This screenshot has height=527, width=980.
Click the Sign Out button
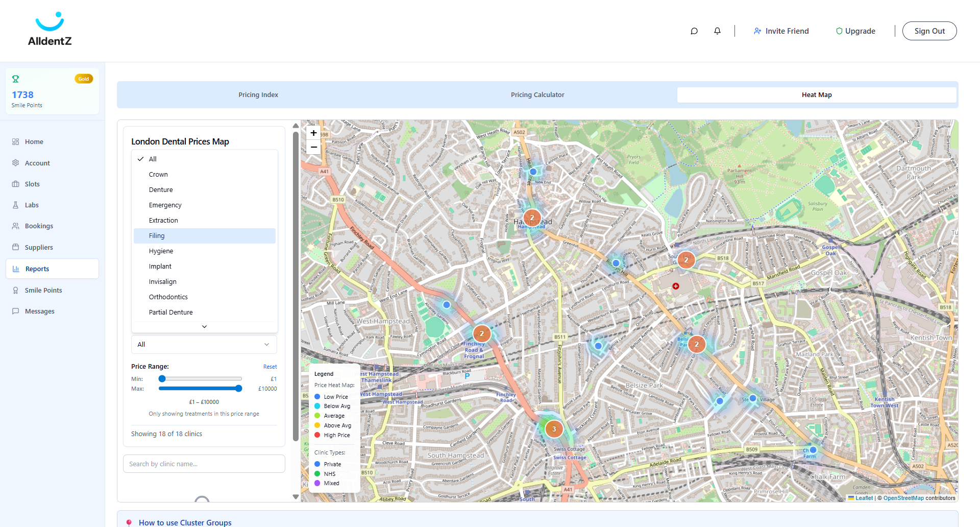[929, 31]
